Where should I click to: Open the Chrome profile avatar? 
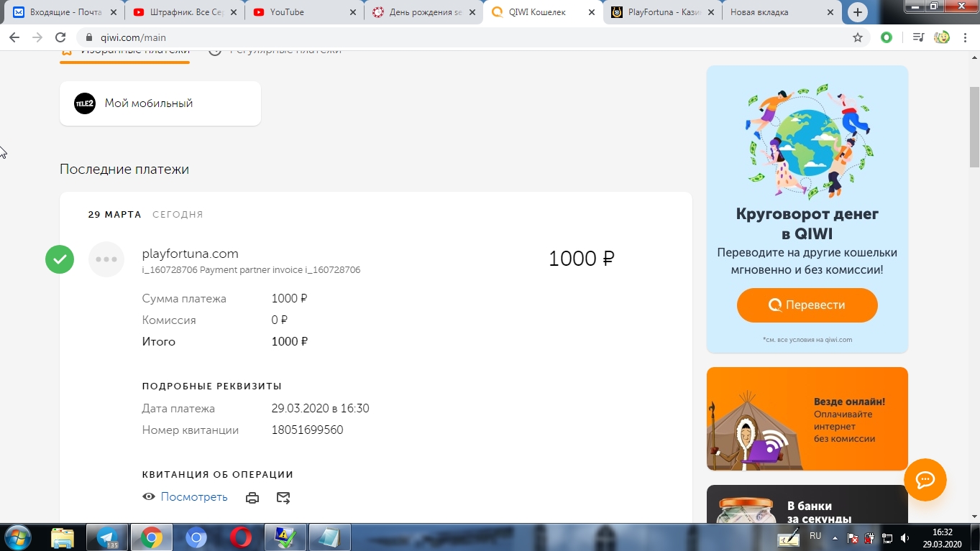[x=941, y=37]
